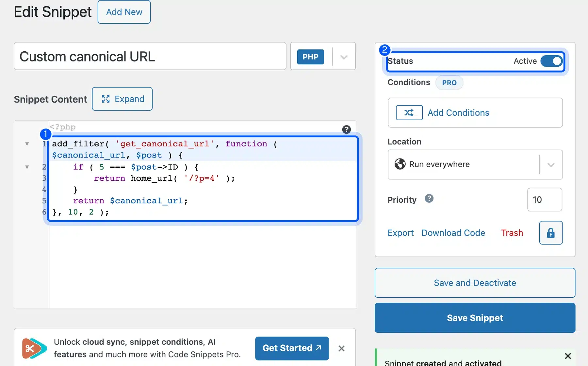Close the Snippet created notification
This screenshot has width=588, height=366.
coord(568,356)
